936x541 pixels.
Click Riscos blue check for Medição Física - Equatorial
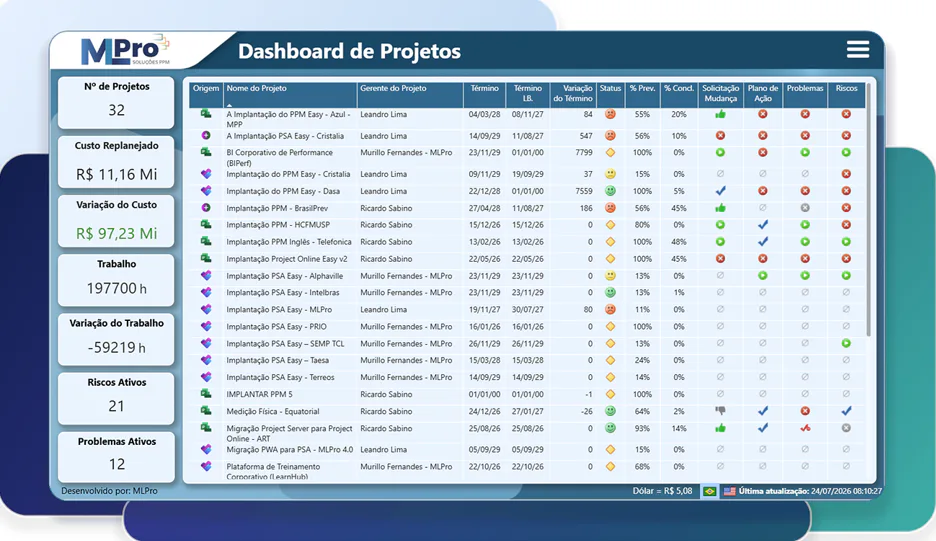click(846, 411)
